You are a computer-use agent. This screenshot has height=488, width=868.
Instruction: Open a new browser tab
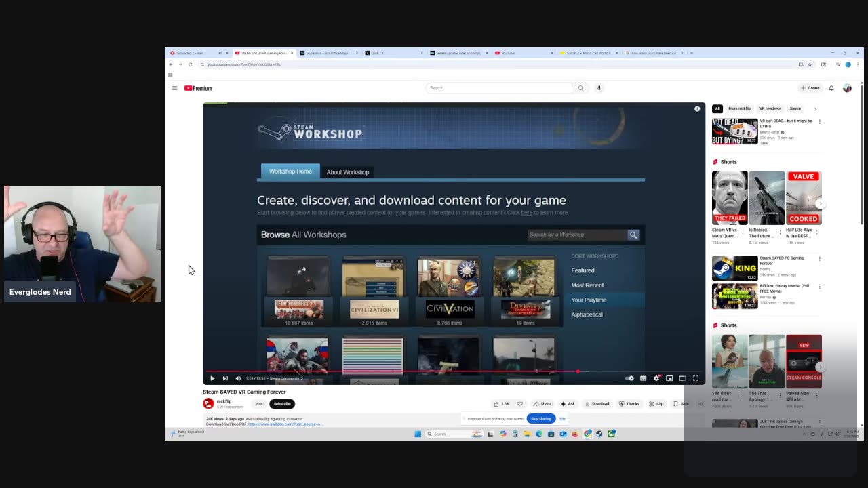(x=691, y=53)
